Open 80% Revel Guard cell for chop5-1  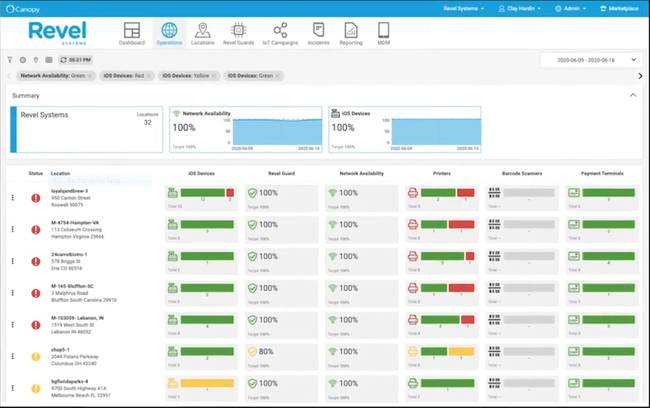(x=281, y=356)
